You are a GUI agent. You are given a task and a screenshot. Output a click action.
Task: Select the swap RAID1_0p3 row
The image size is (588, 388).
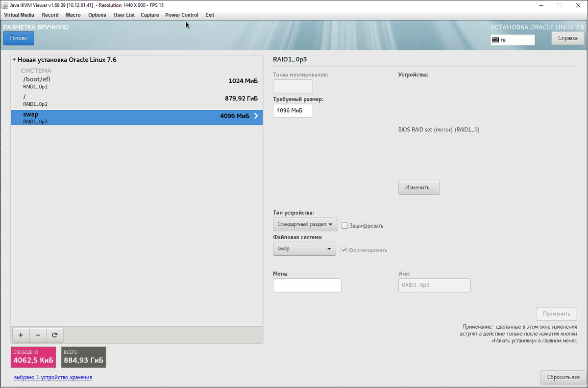pos(137,118)
